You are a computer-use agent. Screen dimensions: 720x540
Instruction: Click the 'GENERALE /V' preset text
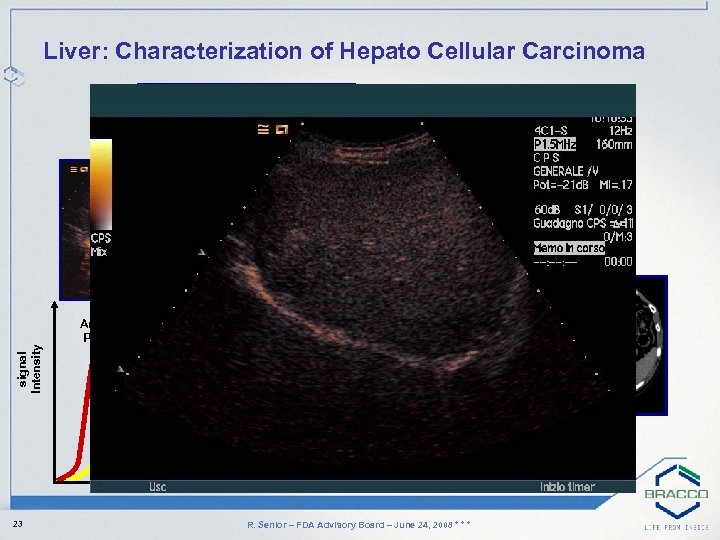[x=566, y=172]
